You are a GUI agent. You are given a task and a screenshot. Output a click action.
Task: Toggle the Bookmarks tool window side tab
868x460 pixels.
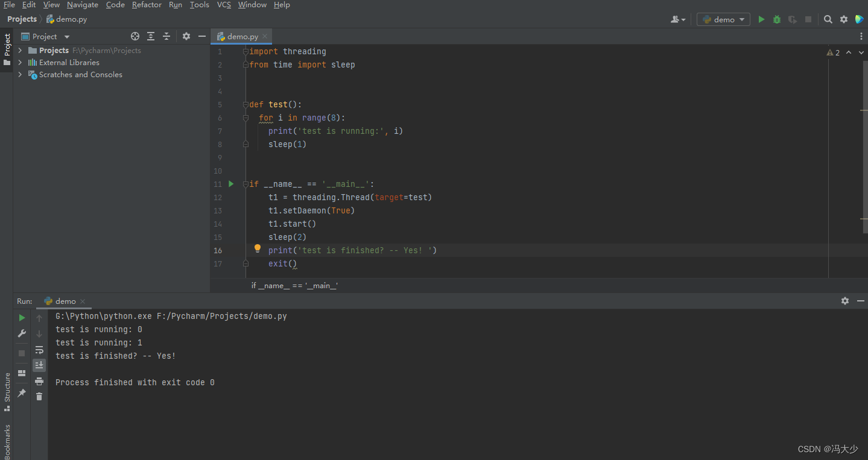click(7, 441)
